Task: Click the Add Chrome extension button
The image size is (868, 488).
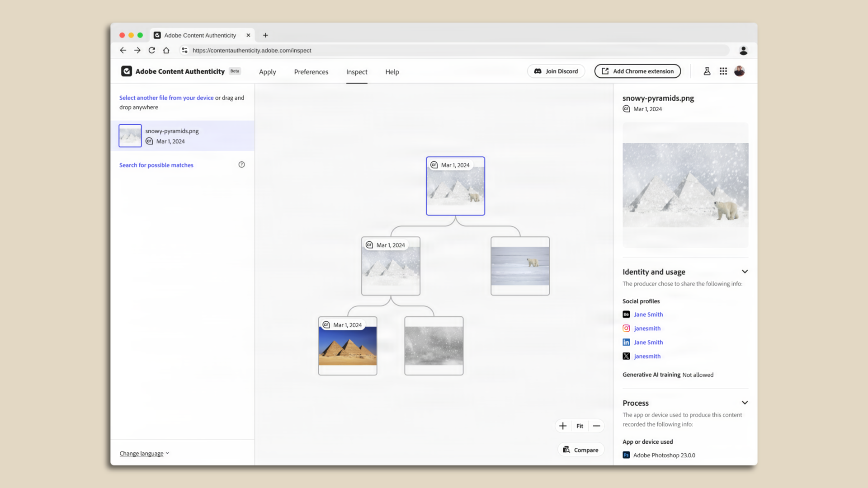Action: (637, 71)
